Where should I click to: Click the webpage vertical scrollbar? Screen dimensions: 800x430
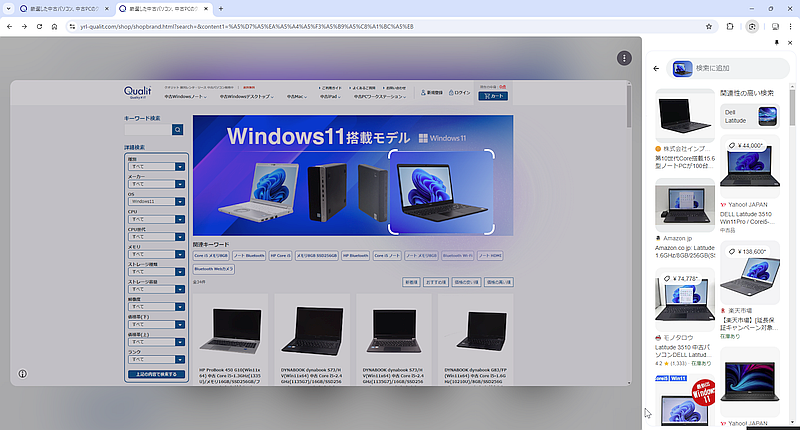(629, 107)
